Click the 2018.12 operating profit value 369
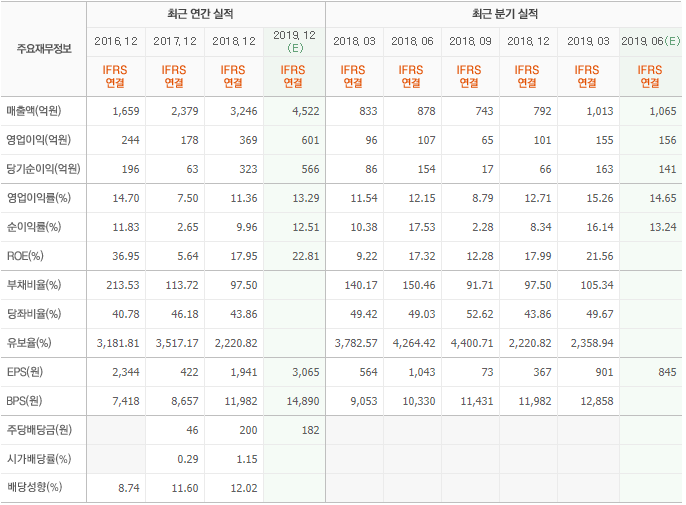 [248, 140]
